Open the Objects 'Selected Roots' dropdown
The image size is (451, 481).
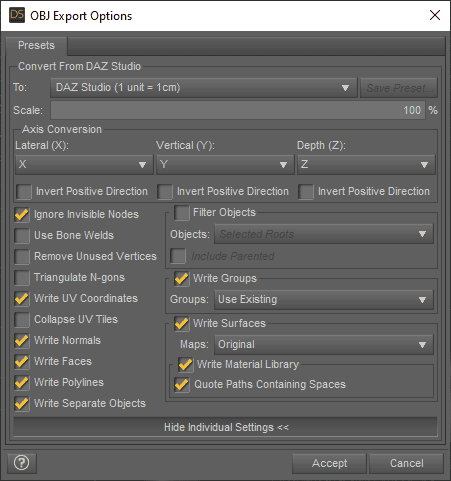coord(324,234)
